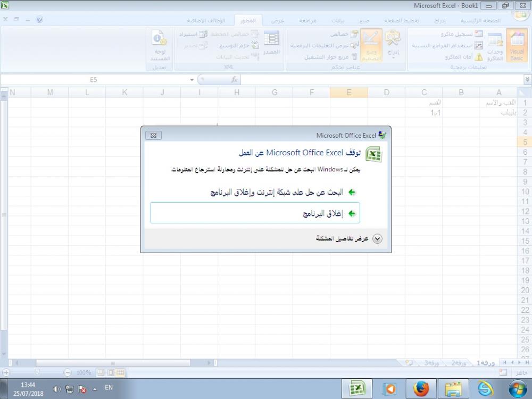
Task: Toggle Design Mode (وضع التصميم)
Action: point(371,45)
